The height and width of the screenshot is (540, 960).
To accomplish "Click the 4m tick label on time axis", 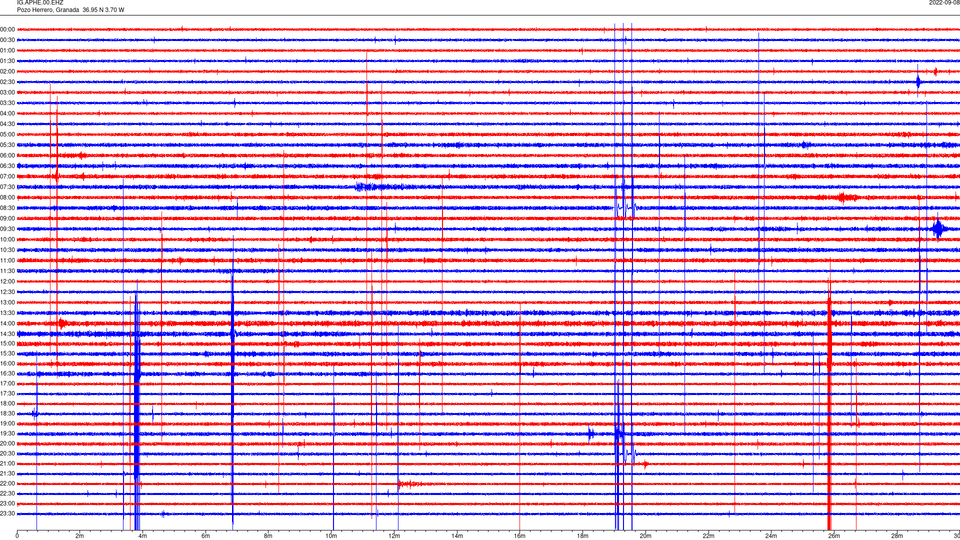I will pyautogui.click(x=143, y=536).
